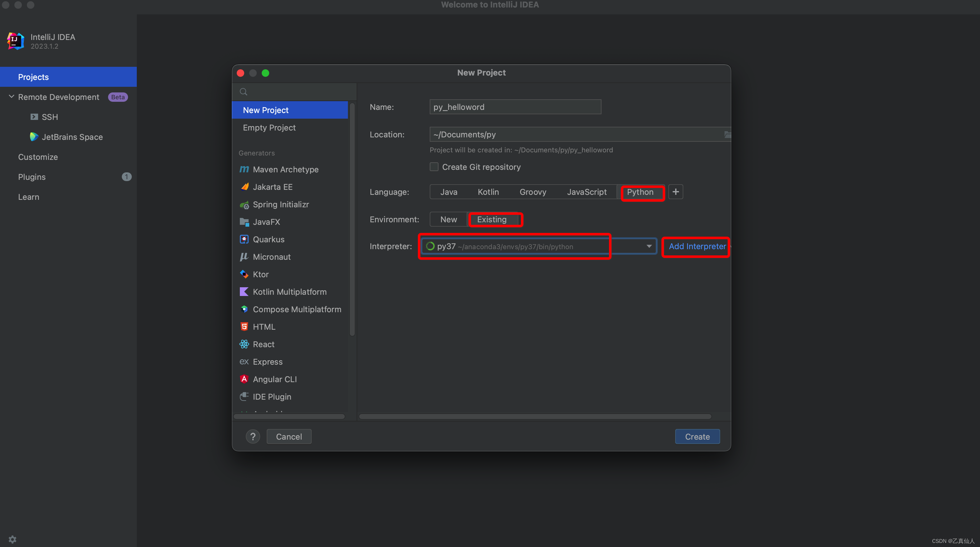Expand the location field browser
The image size is (980, 547).
[x=726, y=134]
